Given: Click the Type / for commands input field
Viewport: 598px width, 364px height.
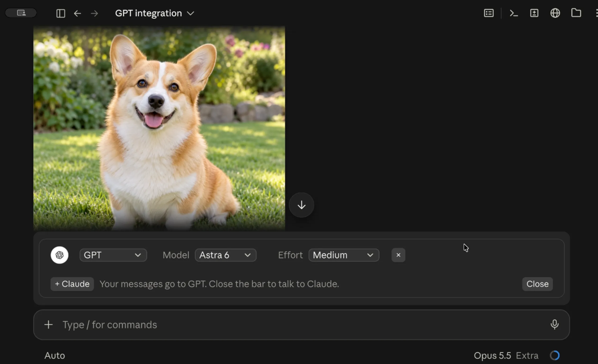Looking at the screenshot, I should (301, 325).
